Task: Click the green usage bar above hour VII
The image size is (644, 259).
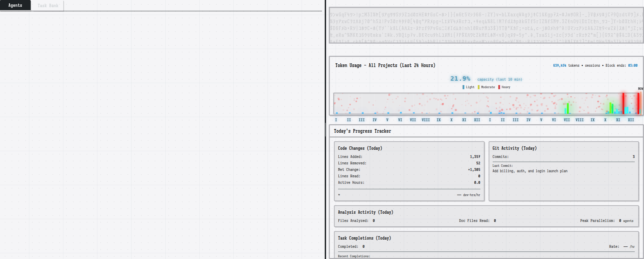Action: 568,108
